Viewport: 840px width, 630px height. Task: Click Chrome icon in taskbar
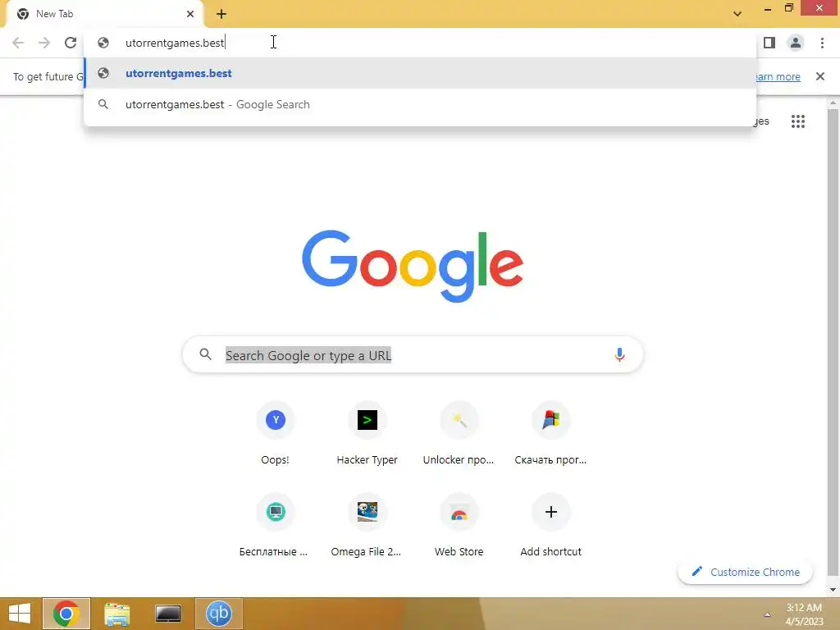(66, 614)
